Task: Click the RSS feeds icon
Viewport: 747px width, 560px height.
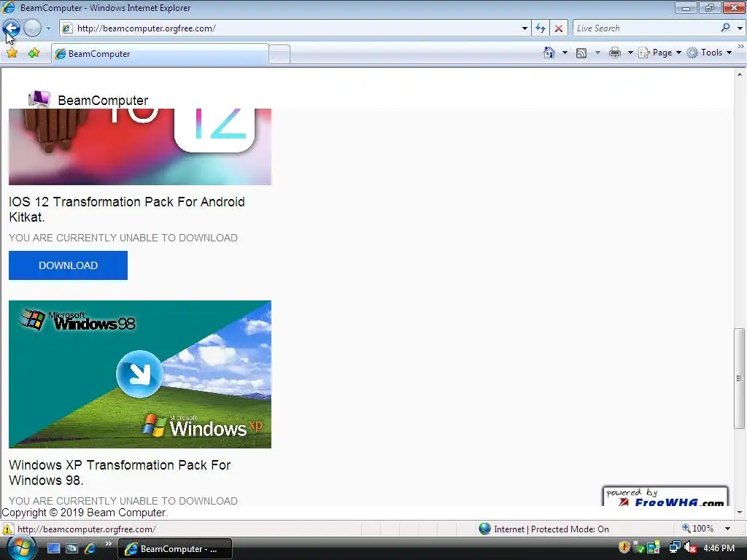Action: click(x=581, y=52)
